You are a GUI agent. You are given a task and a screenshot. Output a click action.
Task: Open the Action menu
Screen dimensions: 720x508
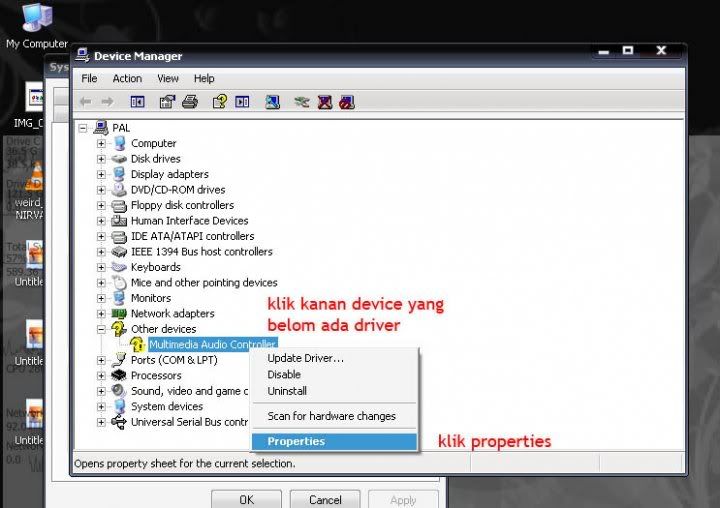point(127,79)
